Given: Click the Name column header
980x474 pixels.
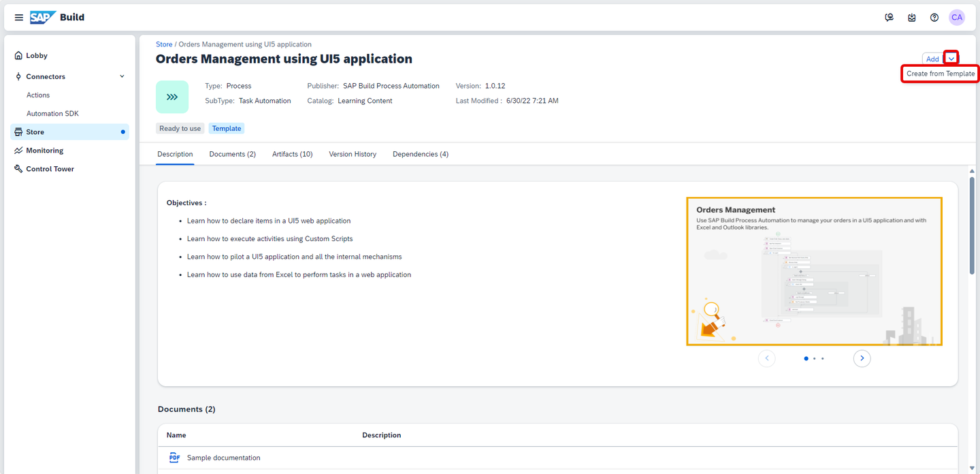Looking at the screenshot, I should [176, 435].
